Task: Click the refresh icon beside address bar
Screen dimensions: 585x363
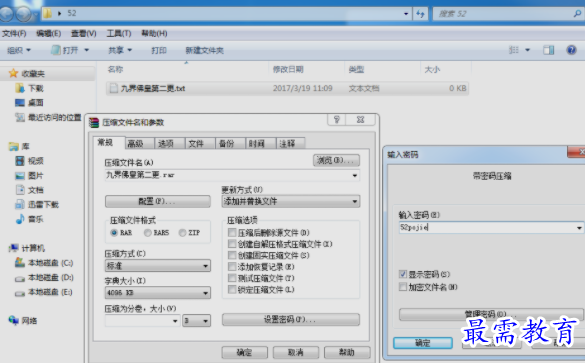Action: 420,14
